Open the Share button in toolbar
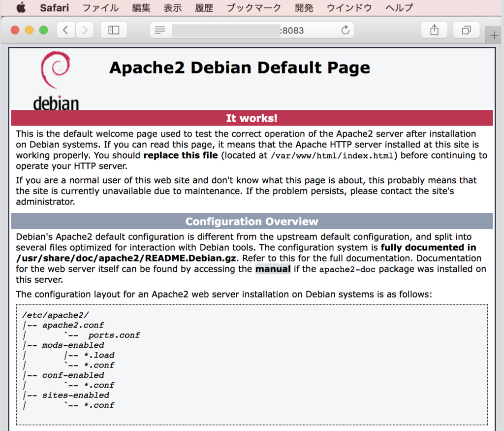The width and height of the screenshot is (504, 431). point(434,30)
